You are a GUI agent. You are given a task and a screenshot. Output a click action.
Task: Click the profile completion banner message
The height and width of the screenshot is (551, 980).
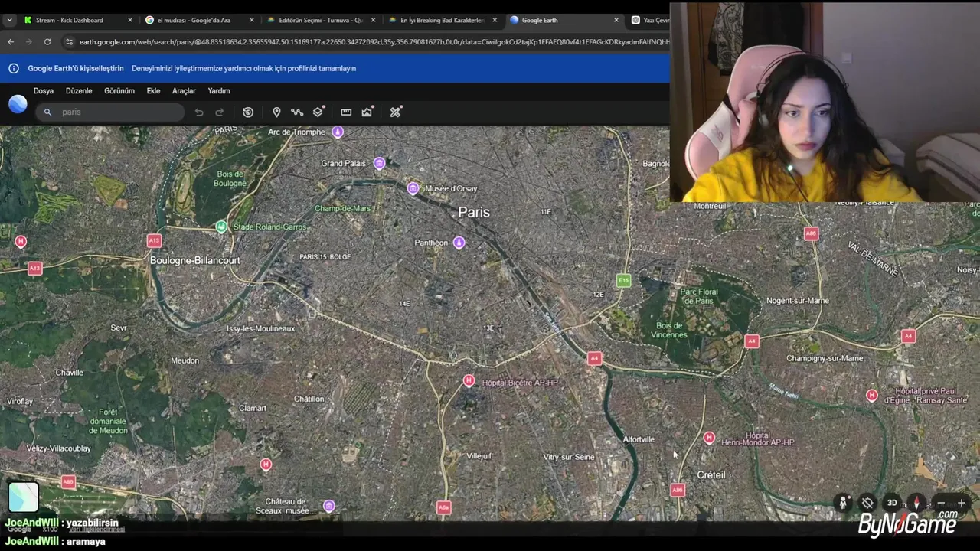coord(243,68)
